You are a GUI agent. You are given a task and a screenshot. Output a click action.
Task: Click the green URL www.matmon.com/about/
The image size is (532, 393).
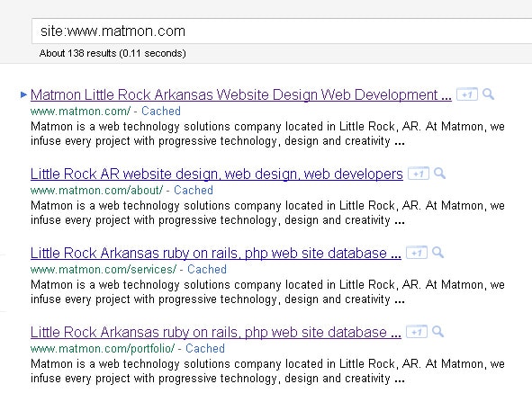click(x=96, y=191)
